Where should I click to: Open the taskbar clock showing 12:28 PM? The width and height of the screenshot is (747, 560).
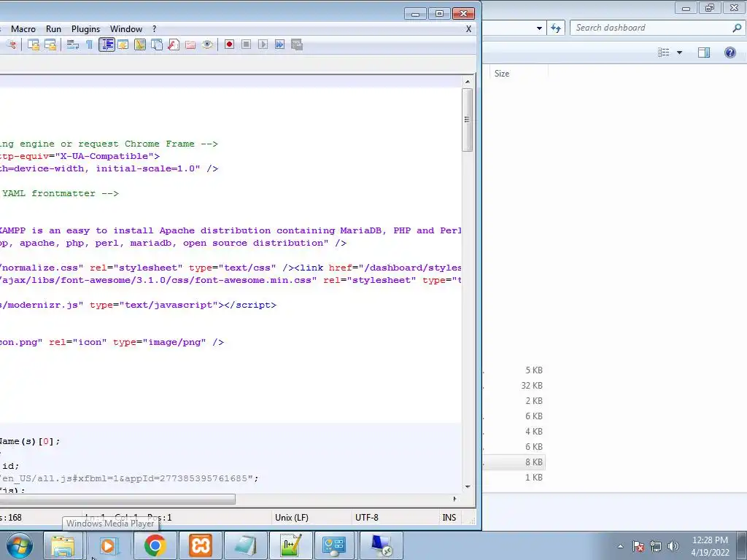click(710, 546)
